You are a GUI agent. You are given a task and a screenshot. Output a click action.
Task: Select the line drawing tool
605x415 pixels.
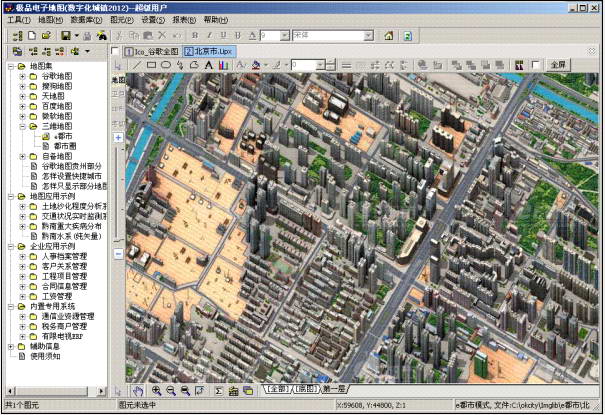click(x=137, y=65)
